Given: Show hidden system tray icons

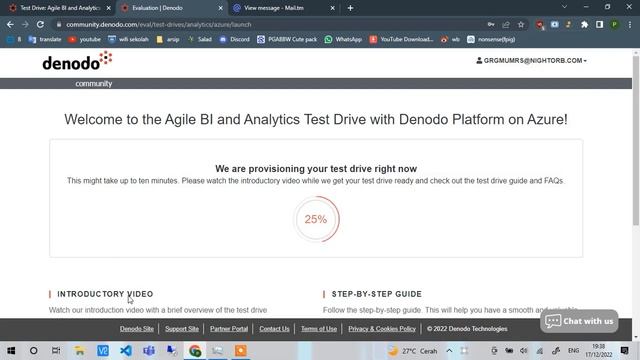Looking at the screenshot, I should (449, 351).
